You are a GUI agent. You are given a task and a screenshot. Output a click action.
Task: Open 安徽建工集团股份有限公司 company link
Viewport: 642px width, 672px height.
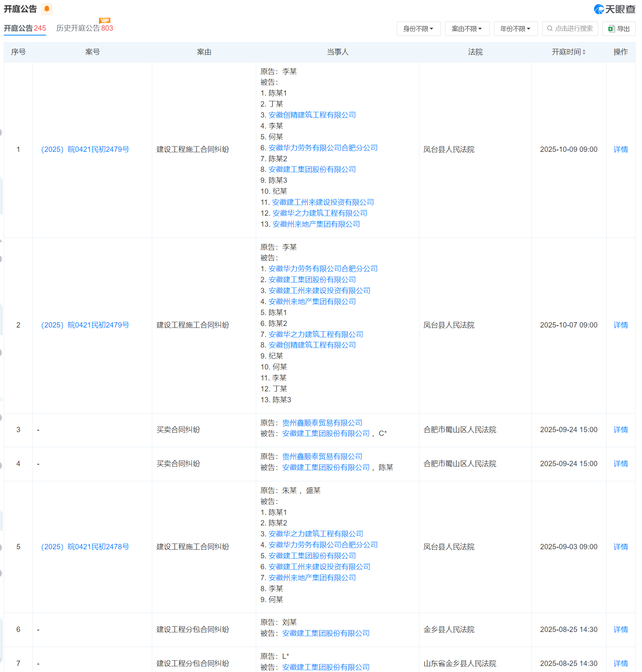[x=312, y=169]
